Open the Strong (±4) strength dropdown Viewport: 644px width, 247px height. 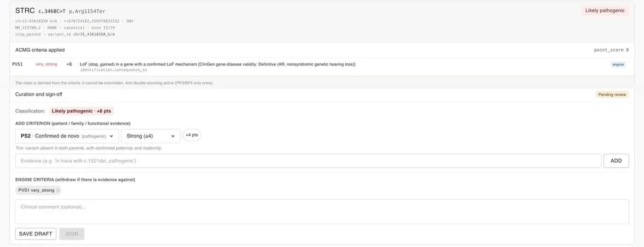pos(151,136)
